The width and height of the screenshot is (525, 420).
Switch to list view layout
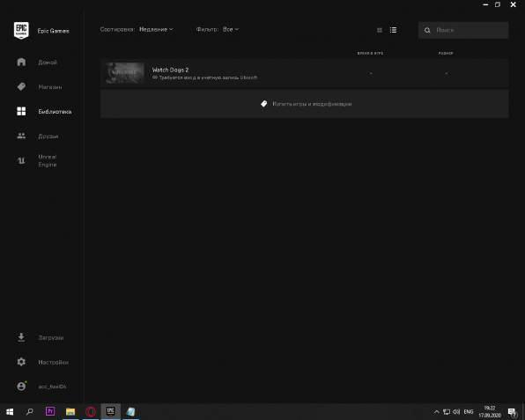tap(393, 30)
